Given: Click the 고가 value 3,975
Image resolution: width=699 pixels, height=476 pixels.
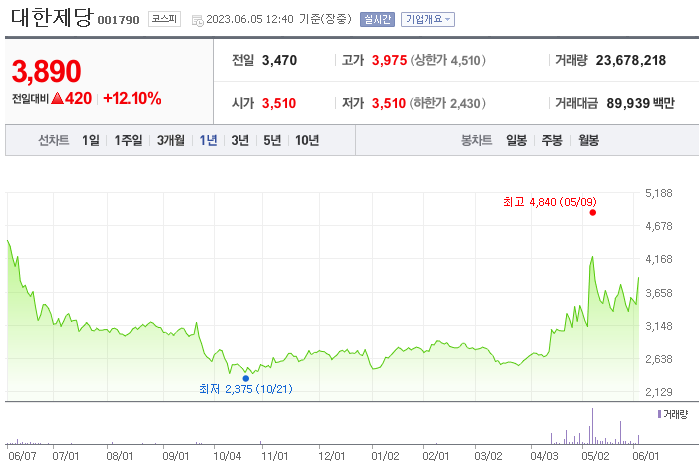Looking at the screenshot, I should point(389,60).
